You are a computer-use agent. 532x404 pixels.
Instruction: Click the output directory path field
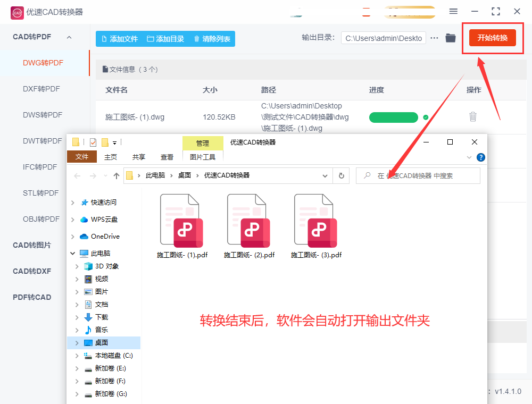[x=384, y=38]
